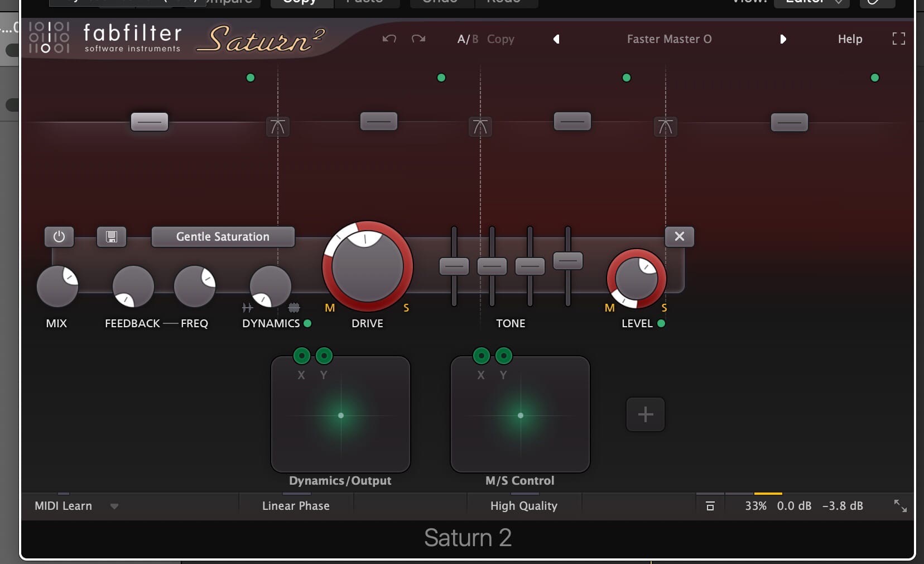Open the Faster Master O preset menu
The width and height of the screenshot is (924, 564).
pyautogui.click(x=669, y=39)
